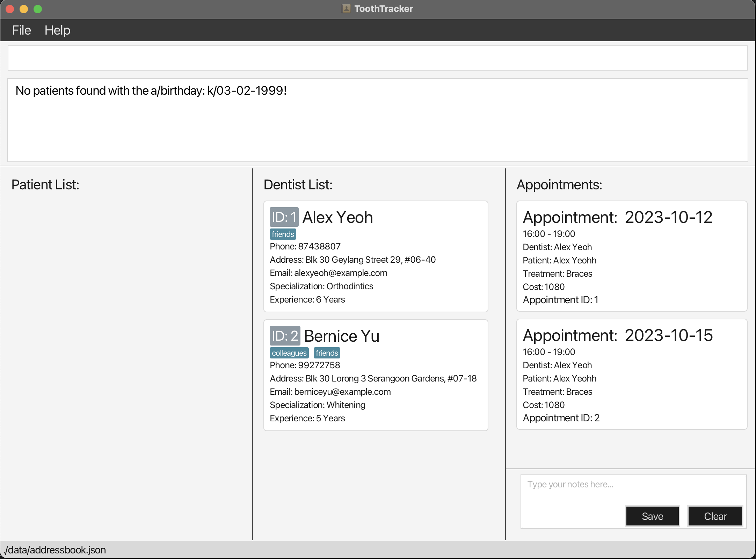Click the Save notes button
This screenshot has width=756, height=559.
[652, 516]
